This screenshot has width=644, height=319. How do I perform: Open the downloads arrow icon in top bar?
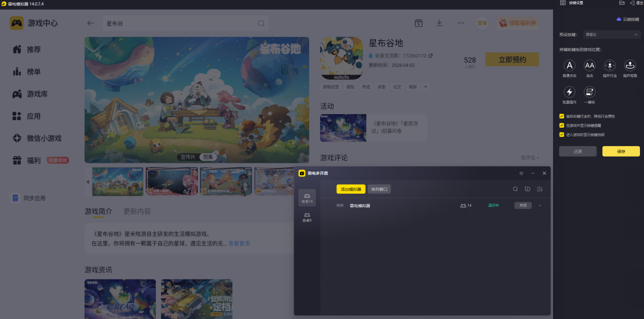click(x=439, y=23)
